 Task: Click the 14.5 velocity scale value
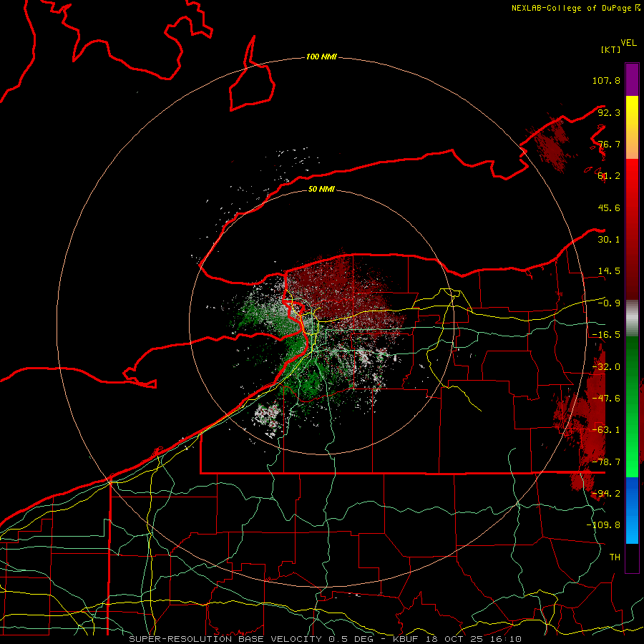[x=609, y=271]
